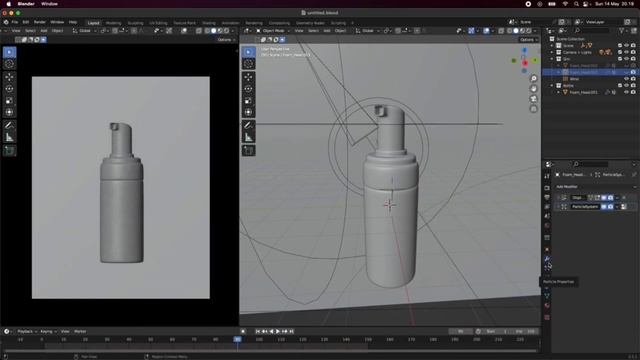Hide the Bottle collection eye icon
This screenshot has width=640, height=360.
627,85
